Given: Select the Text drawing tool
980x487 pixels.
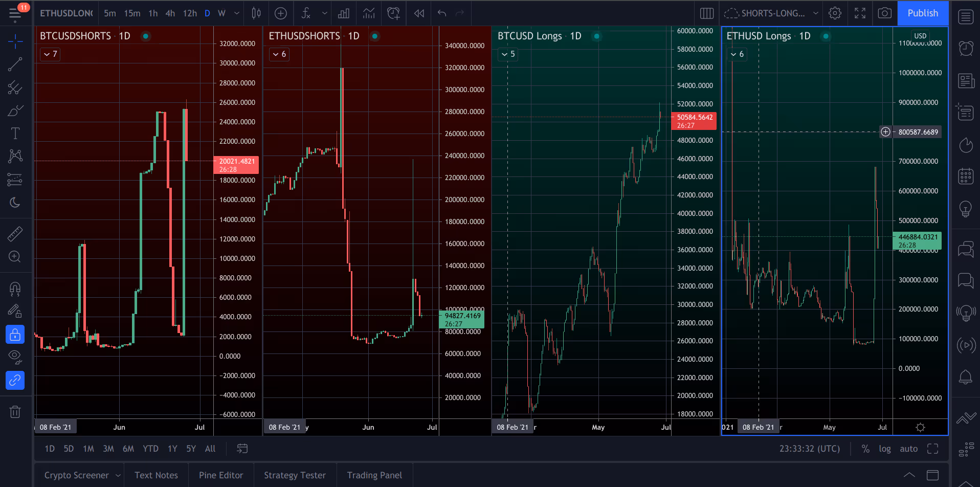Looking at the screenshot, I should click(x=15, y=134).
